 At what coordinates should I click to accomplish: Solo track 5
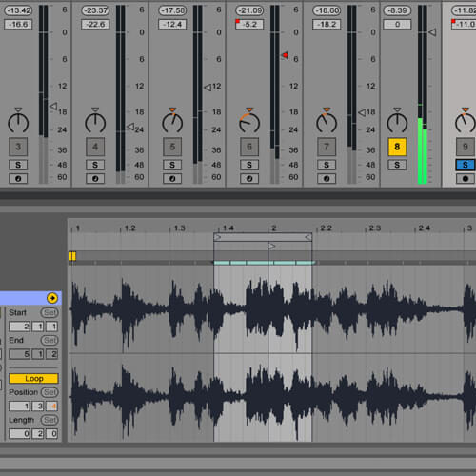point(172,165)
